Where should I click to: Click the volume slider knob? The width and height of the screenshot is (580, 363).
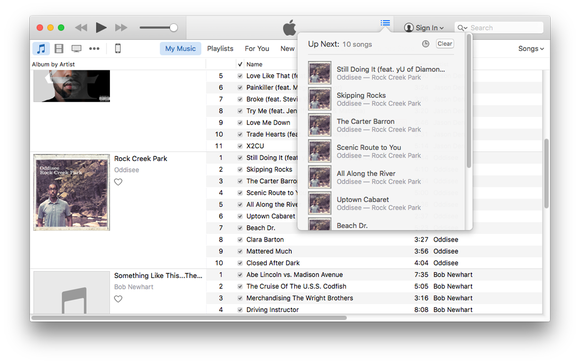(173, 27)
